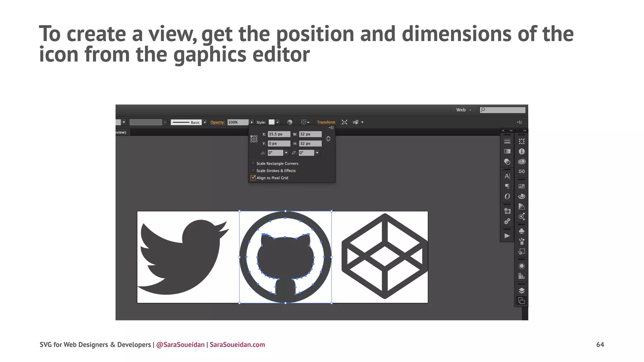Viewport: 644px width, 362px height.
Task: Click the constrain width and height proportions icon
Action: tap(328, 139)
